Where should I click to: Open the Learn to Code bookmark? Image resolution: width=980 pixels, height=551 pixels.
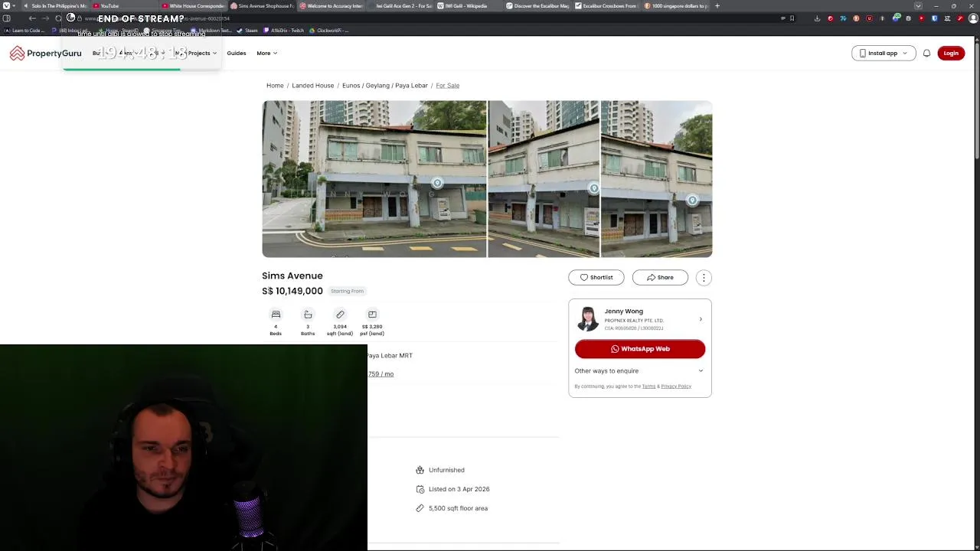click(24, 31)
